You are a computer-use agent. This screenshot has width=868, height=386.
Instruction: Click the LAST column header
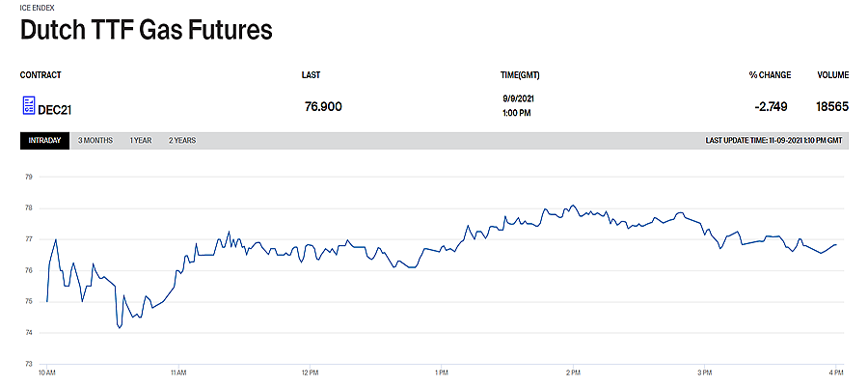(x=312, y=75)
